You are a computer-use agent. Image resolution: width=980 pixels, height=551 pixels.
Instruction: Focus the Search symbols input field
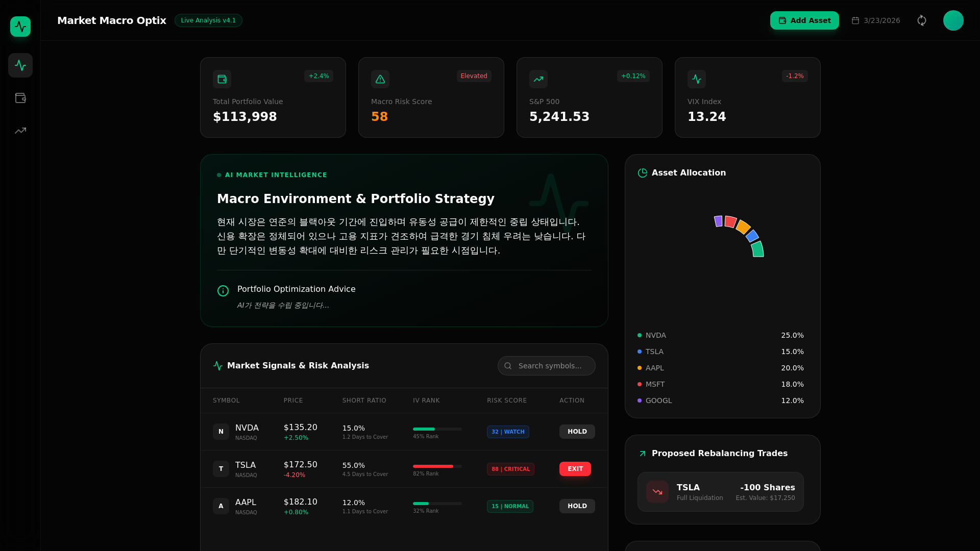[x=547, y=366]
